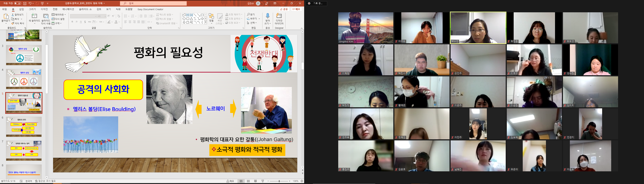Select the isosceles triangle shape

191,19
